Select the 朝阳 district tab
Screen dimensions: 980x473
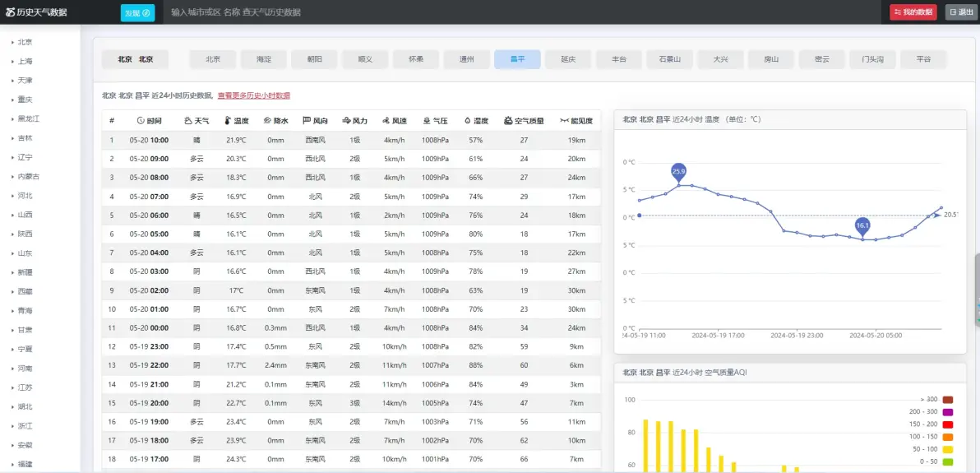click(314, 59)
